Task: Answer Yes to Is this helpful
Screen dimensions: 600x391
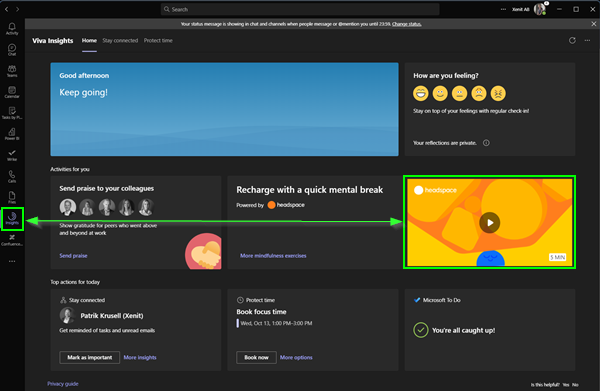Action: point(566,384)
